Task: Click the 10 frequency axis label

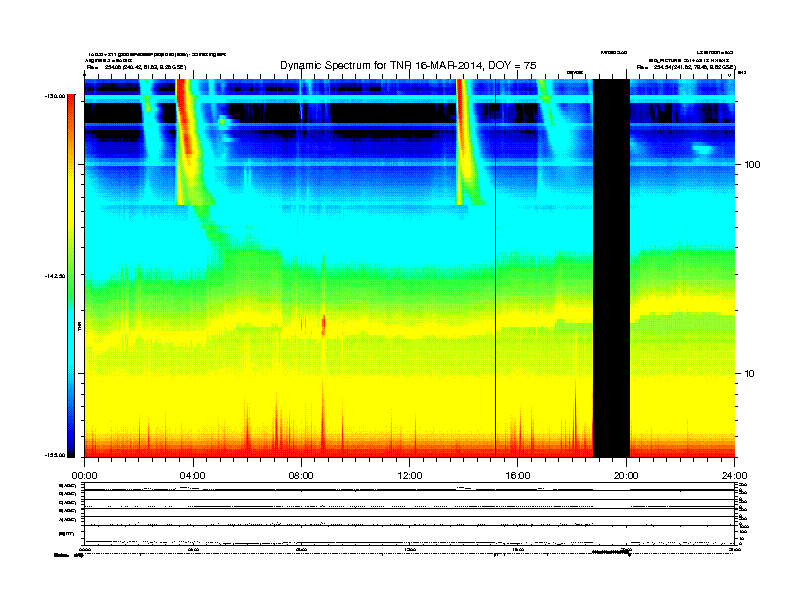Action: coord(750,374)
